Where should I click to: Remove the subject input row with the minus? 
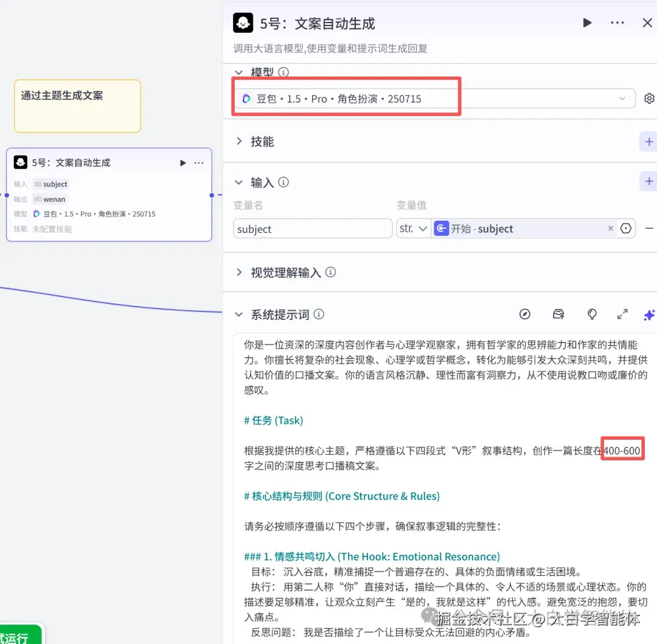648,228
